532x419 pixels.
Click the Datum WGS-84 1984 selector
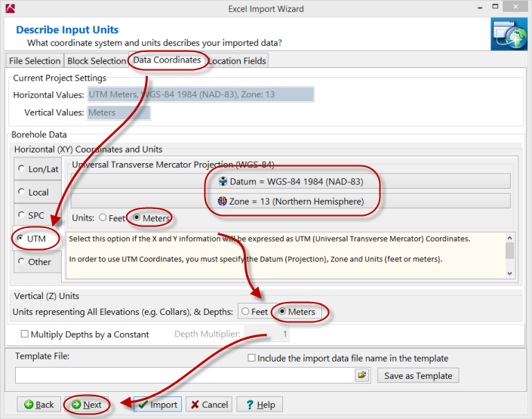point(291,181)
